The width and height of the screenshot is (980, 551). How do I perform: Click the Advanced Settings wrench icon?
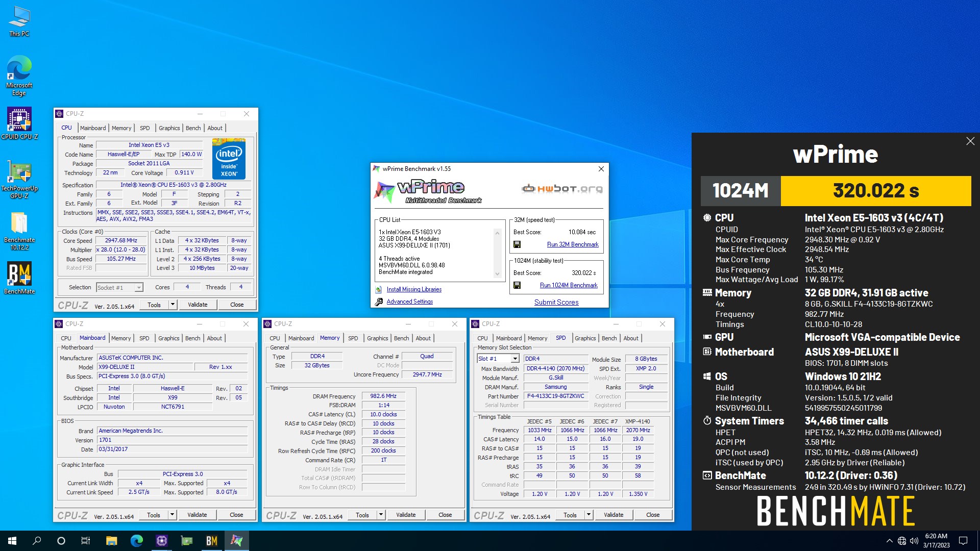(x=379, y=302)
